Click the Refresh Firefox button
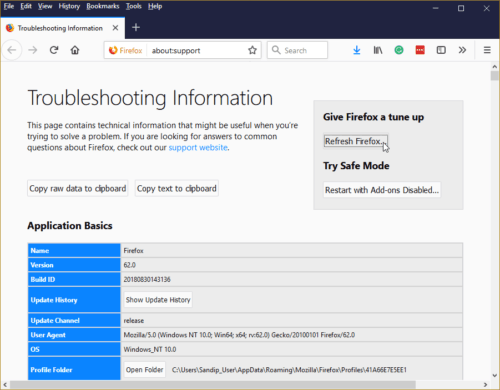The image size is (500, 390). click(x=356, y=141)
